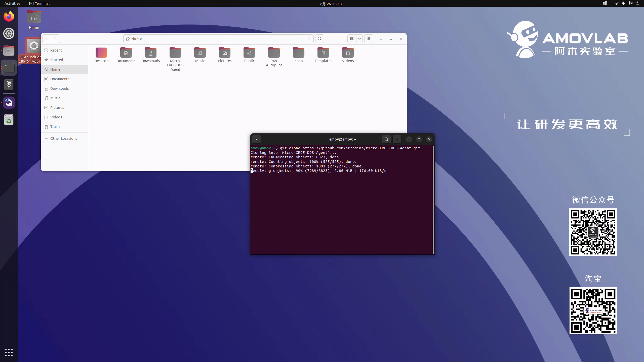Go forward in Files navigation
Viewport: 644px width, 362px height.
pos(56,39)
